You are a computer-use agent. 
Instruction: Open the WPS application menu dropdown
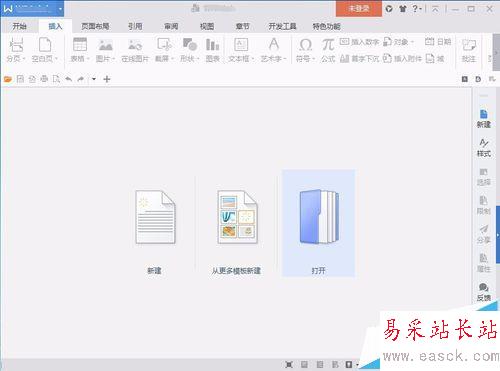pyautogui.click(x=60, y=8)
